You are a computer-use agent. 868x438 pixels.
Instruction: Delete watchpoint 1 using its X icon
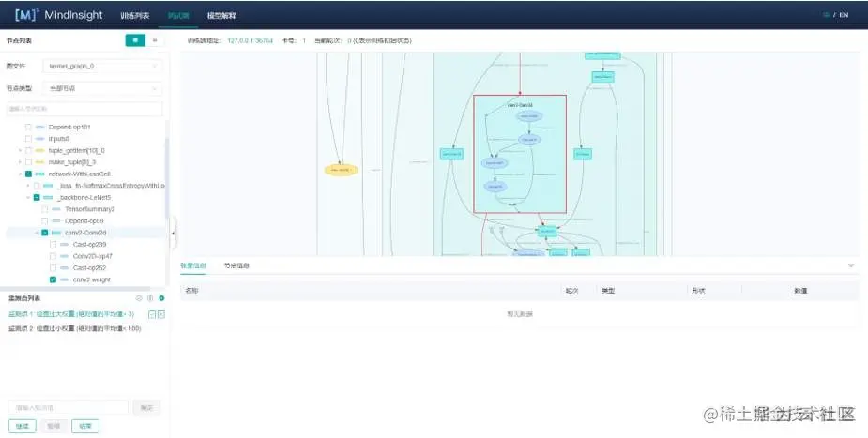point(161,315)
